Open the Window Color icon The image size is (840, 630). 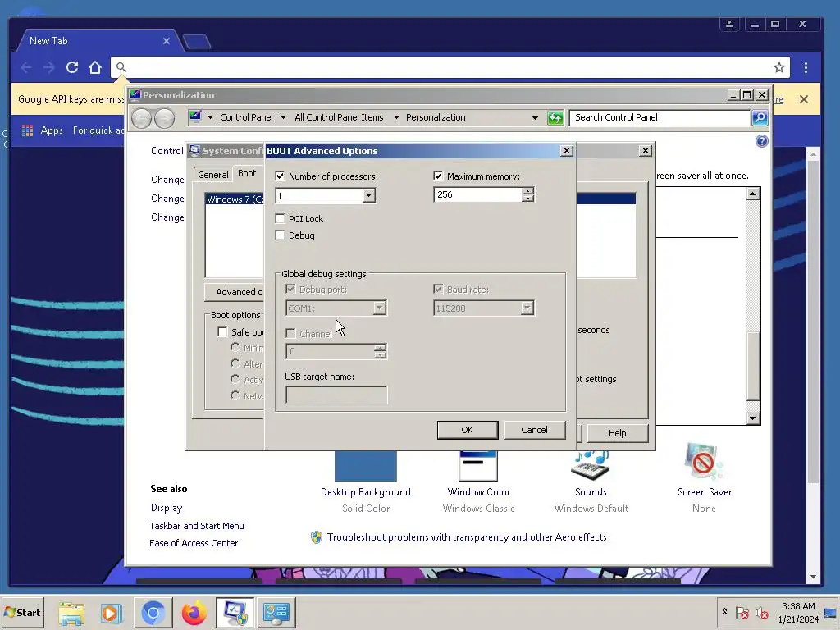(x=478, y=465)
